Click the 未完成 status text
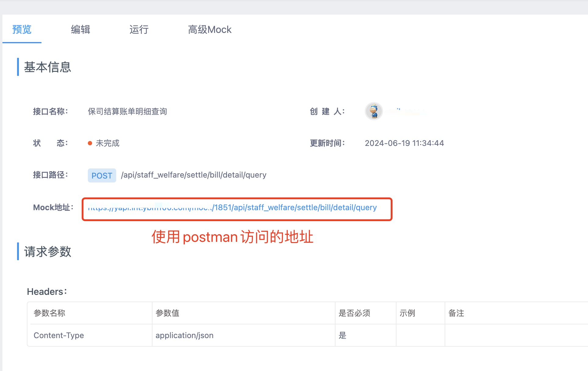This screenshot has height=371, width=588. click(108, 143)
